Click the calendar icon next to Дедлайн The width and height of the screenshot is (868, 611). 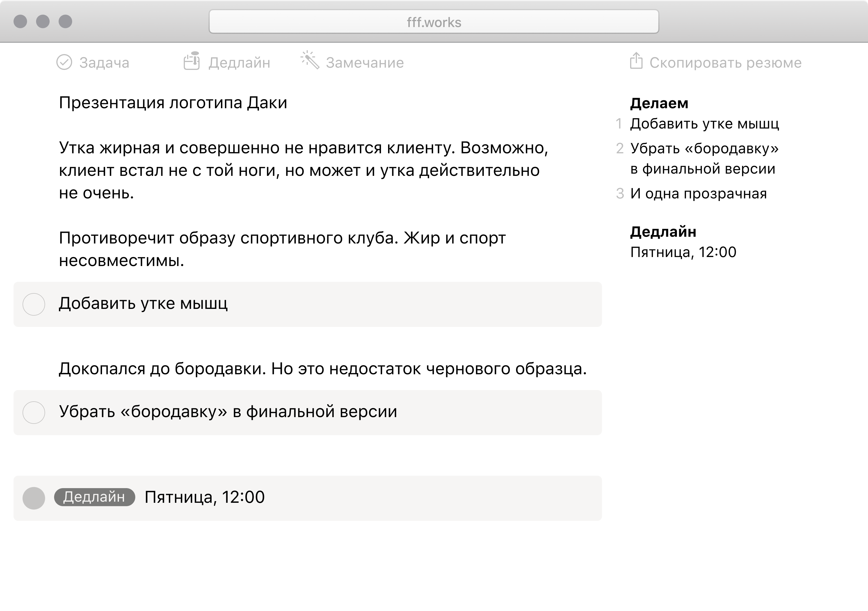pyautogui.click(x=192, y=61)
